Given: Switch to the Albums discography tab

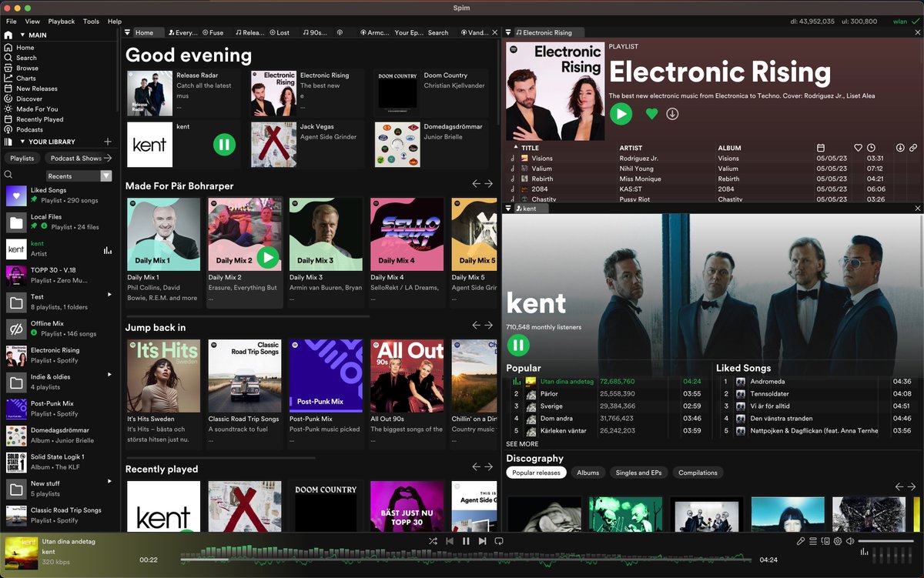Looking at the screenshot, I should (588, 473).
